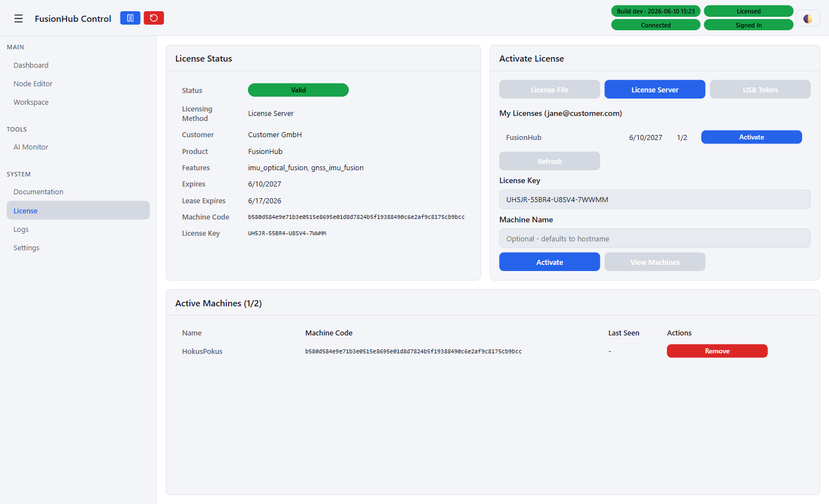The height and width of the screenshot is (504, 829).
Task: Click the Expires date in License Status
Action: [264, 184]
